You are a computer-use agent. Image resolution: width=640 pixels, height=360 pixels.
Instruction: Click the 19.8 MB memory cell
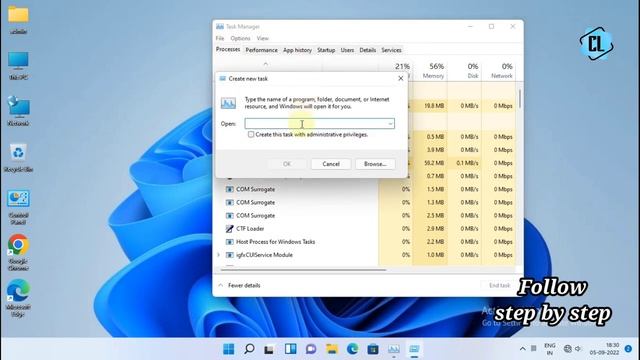(430, 106)
